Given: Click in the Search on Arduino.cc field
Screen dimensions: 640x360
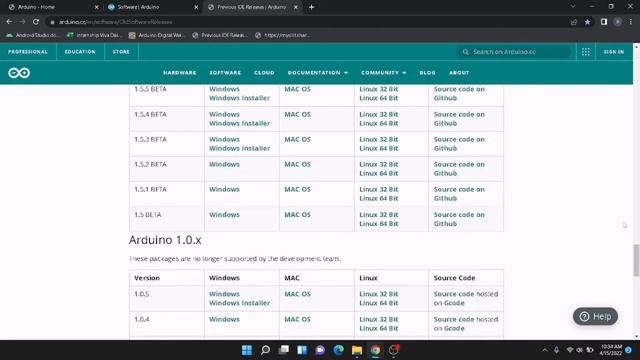Looking at the screenshot, I should pyautogui.click(x=514, y=52).
